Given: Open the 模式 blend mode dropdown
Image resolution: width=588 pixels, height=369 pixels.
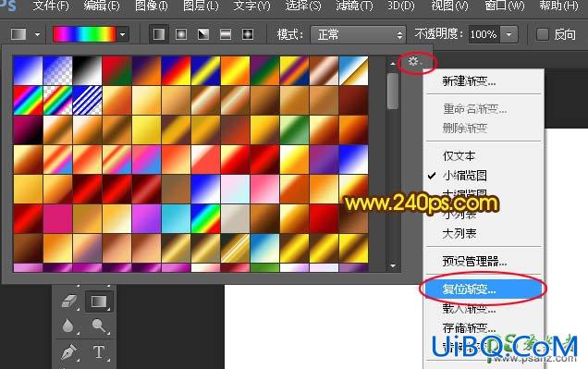Looking at the screenshot, I should click(x=358, y=35).
